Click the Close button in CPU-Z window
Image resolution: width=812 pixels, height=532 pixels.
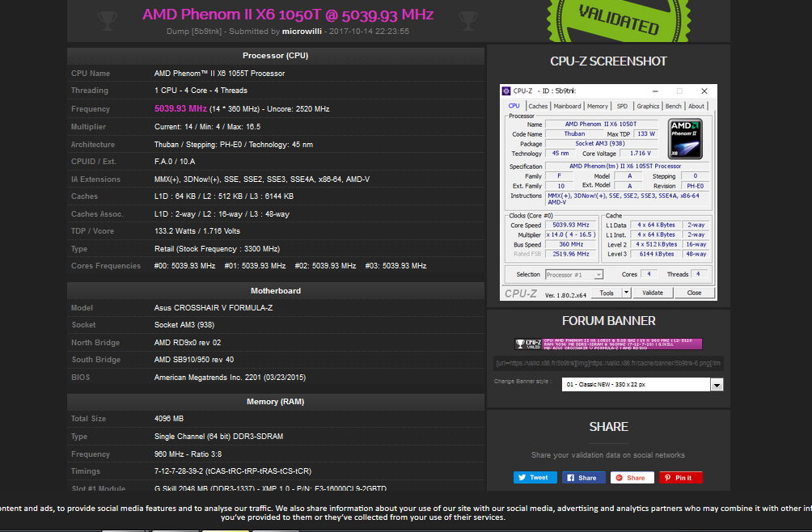(694, 293)
